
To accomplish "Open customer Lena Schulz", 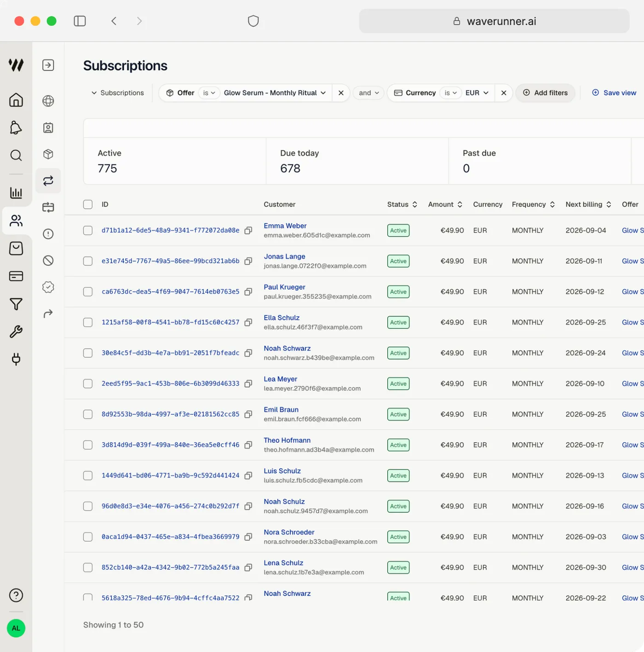I will point(283,563).
